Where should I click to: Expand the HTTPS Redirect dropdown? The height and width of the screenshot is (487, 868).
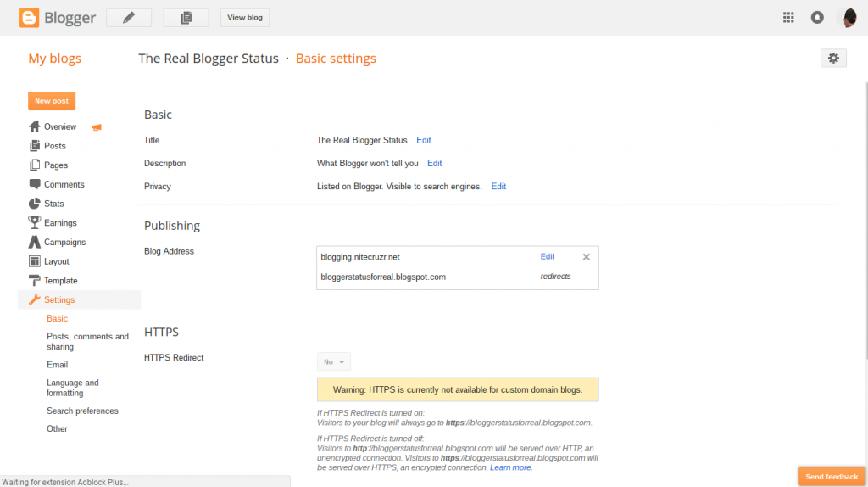[x=334, y=362]
